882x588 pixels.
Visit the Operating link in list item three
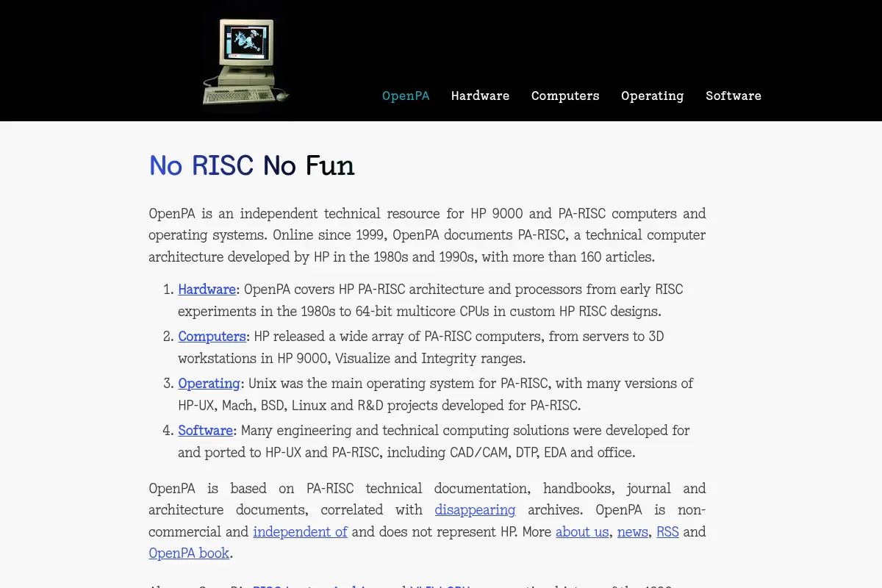(x=209, y=384)
